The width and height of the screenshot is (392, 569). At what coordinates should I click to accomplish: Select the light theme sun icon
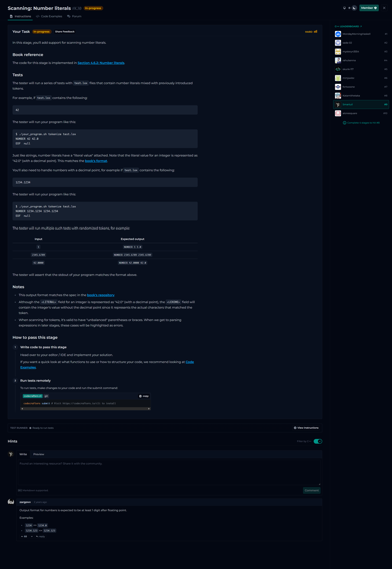[x=349, y=8]
